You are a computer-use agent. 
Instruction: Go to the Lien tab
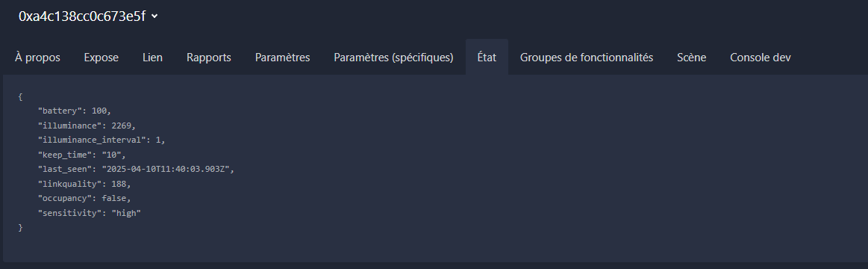(153, 58)
